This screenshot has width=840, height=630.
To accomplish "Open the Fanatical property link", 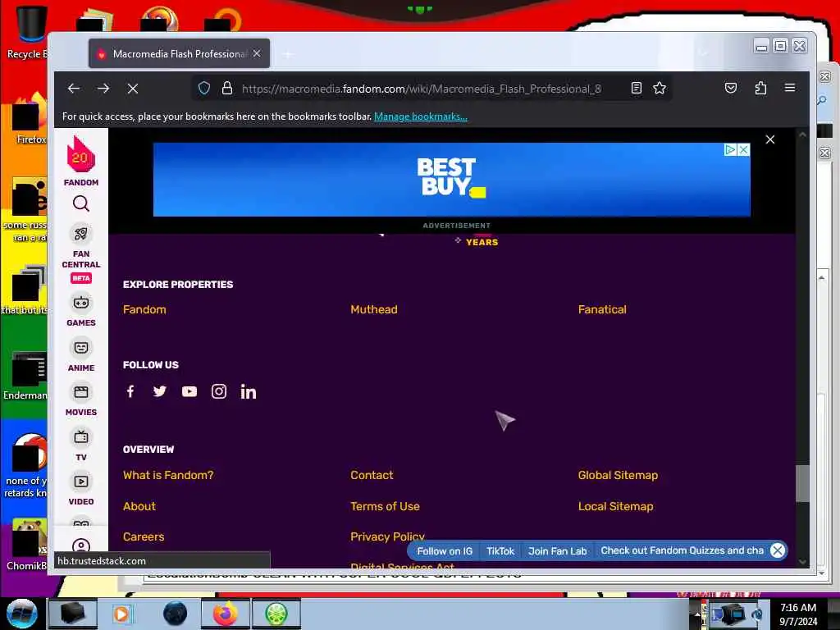I will click(602, 309).
